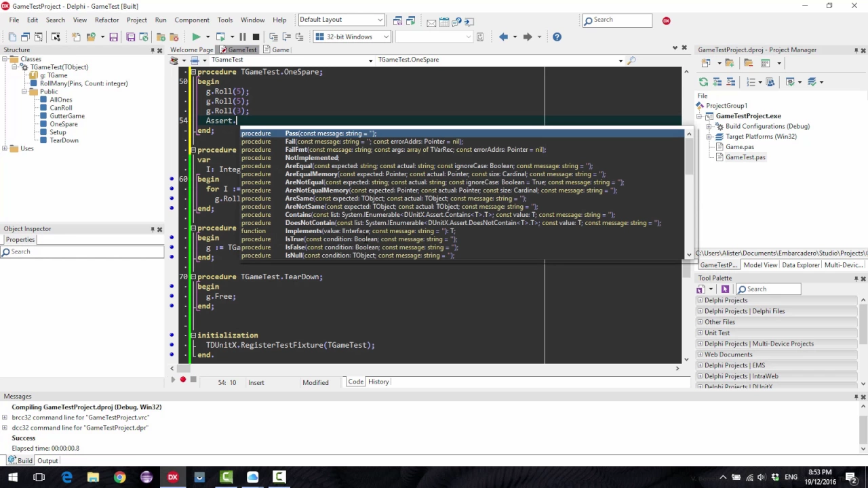
Task: Expand the Delphi Projects palette category
Action: (x=701, y=300)
